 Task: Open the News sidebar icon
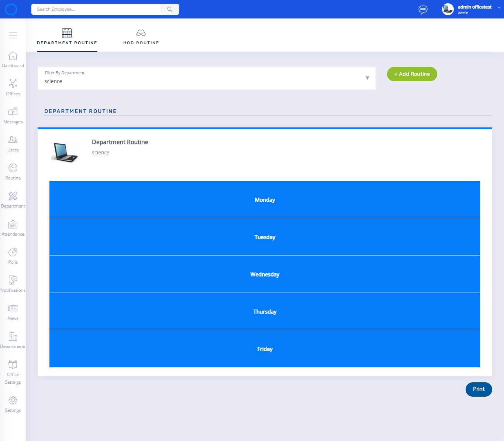pos(13,309)
